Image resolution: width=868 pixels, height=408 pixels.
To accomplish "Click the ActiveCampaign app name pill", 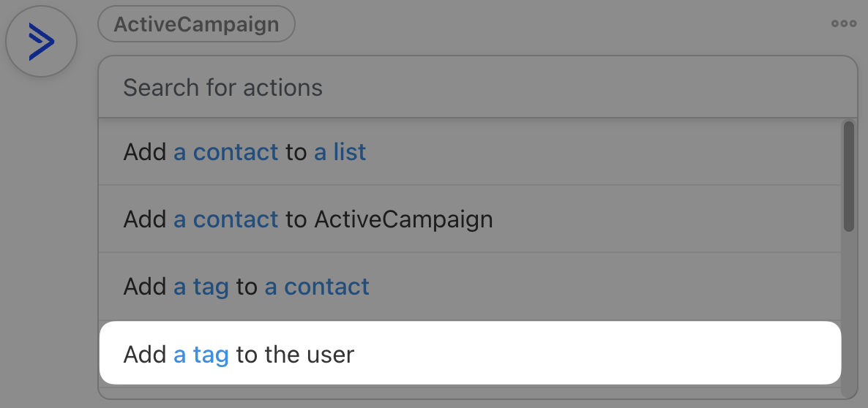I will [x=196, y=24].
